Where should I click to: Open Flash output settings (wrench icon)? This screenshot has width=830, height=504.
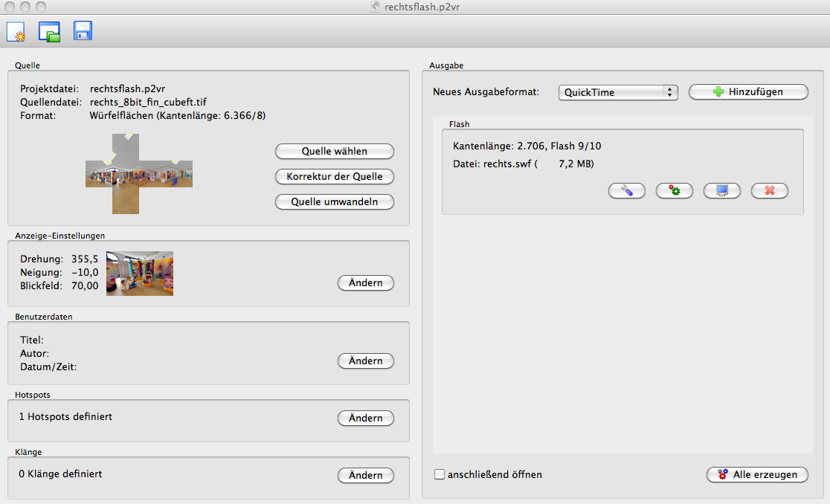tap(627, 191)
